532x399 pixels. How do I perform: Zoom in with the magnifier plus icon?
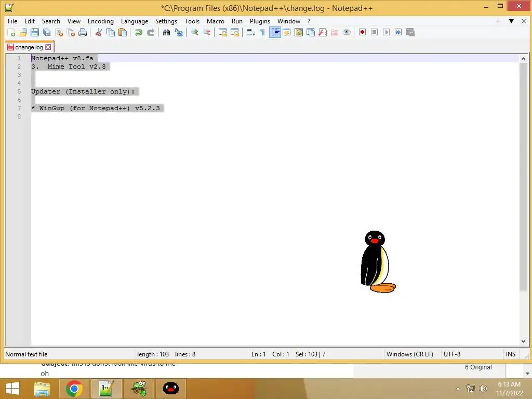coord(194,32)
